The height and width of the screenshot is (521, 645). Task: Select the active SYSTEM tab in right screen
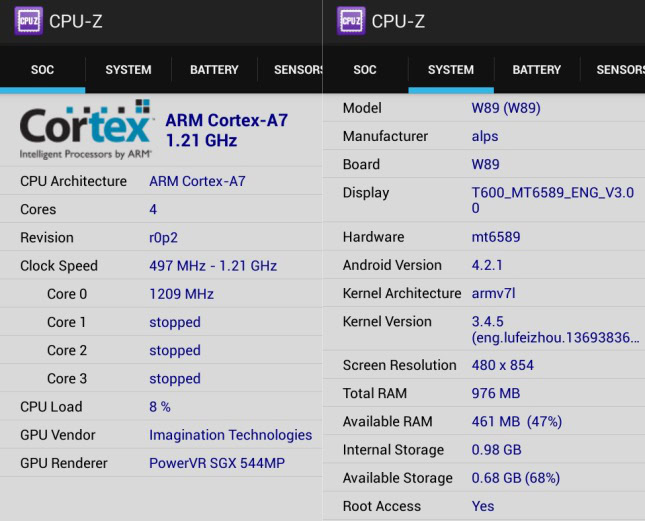(451, 70)
